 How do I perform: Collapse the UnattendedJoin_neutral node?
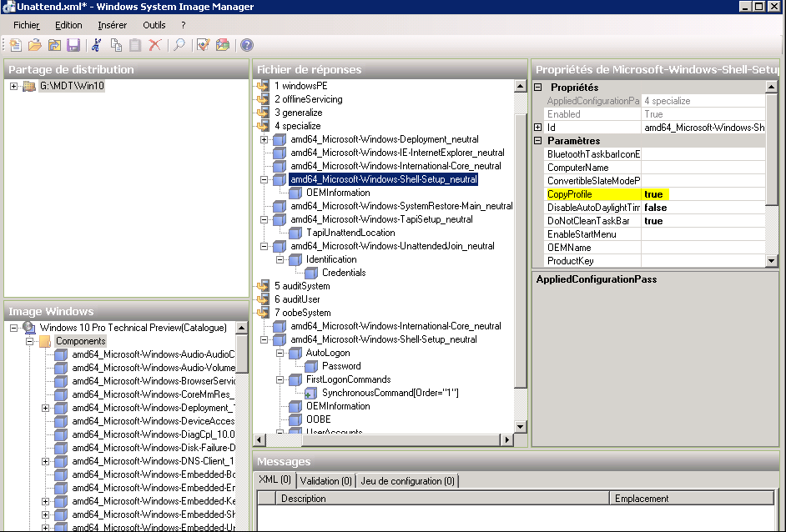coord(265,246)
